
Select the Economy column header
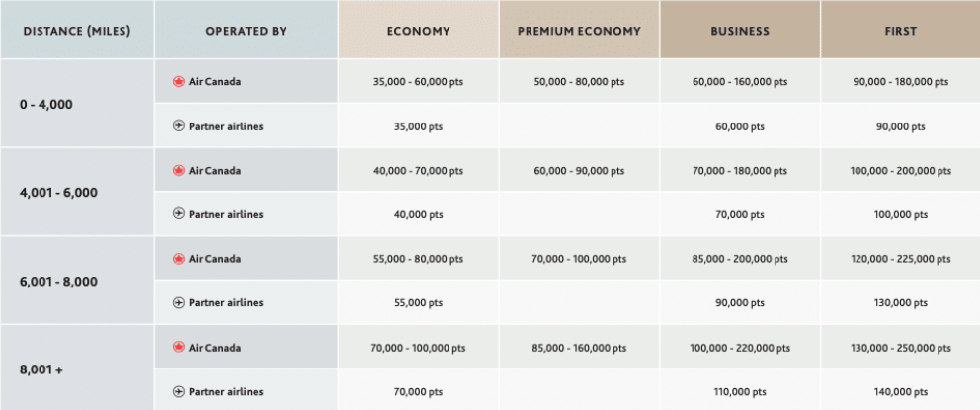pos(418,31)
